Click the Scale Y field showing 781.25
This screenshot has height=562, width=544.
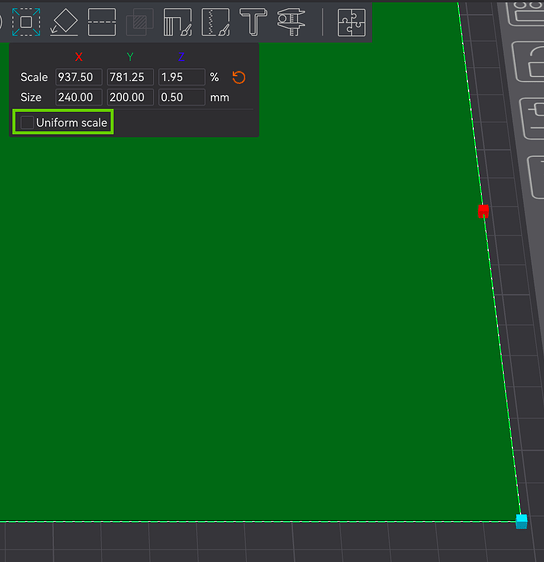130,77
